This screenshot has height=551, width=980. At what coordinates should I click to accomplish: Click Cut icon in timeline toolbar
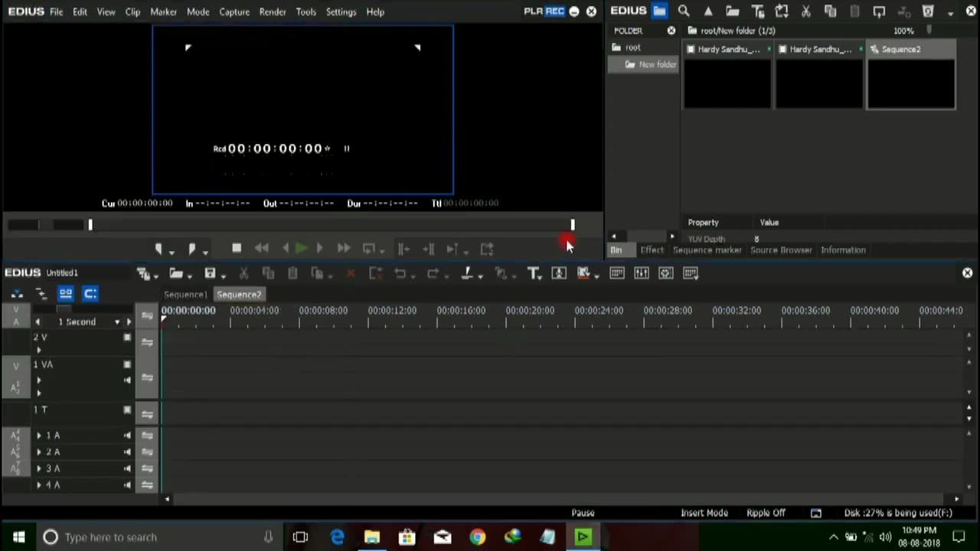pyautogui.click(x=244, y=273)
